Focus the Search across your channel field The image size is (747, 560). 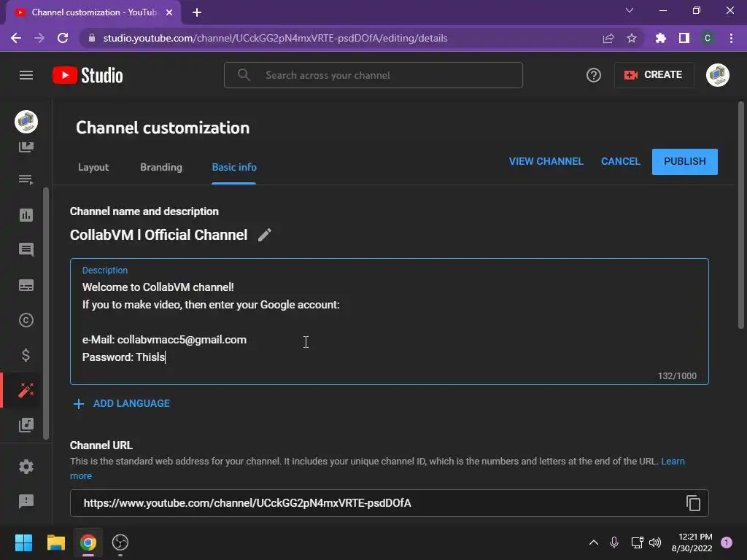373,75
